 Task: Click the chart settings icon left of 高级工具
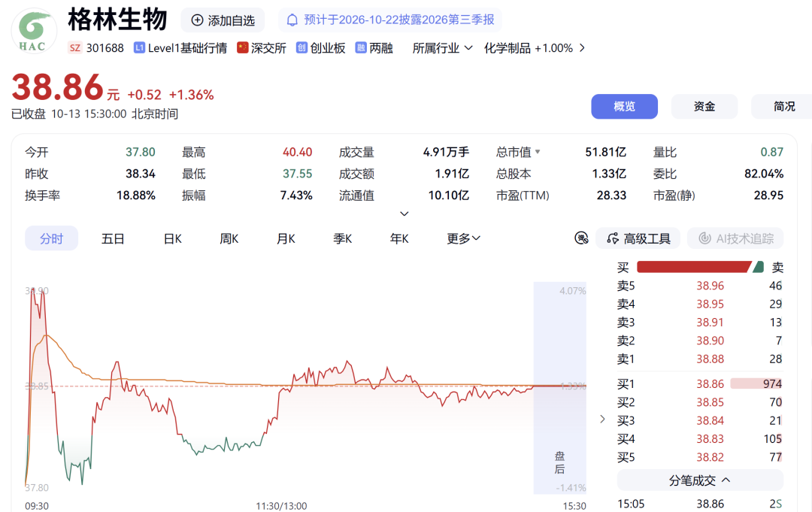click(x=581, y=238)
